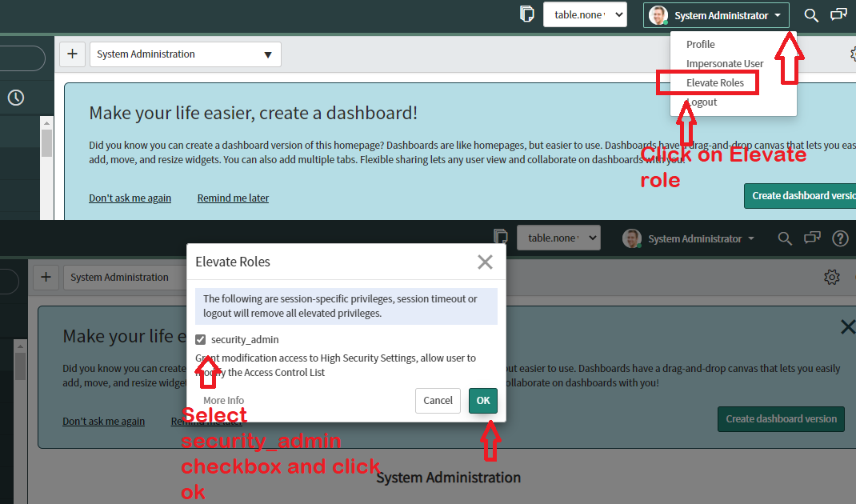Image resolution: width=856 pixels, height=504 pixels.
Task: Open the More Info link
Action: tap(223, 400)
